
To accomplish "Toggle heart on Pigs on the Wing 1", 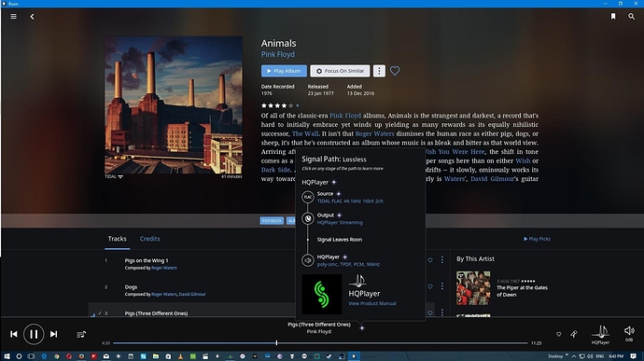I will pyautogui.click(x=430, y=260).
